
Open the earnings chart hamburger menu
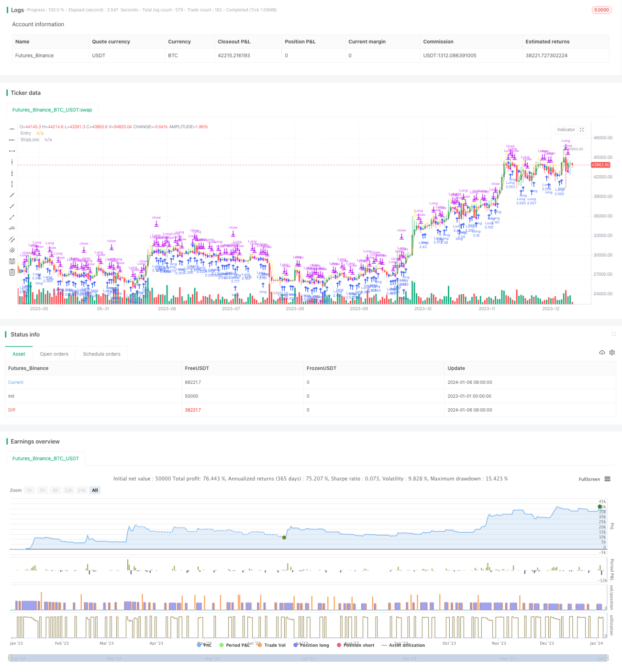coord(607,479)
